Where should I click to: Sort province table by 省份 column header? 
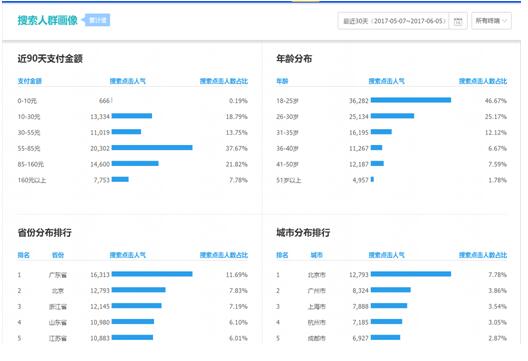click(x=58, y=255)
